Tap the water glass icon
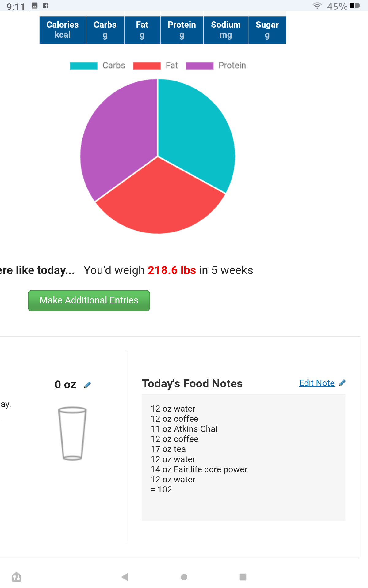Image resolution: width=368 pixels, height=588 pixels. [72, 433]
